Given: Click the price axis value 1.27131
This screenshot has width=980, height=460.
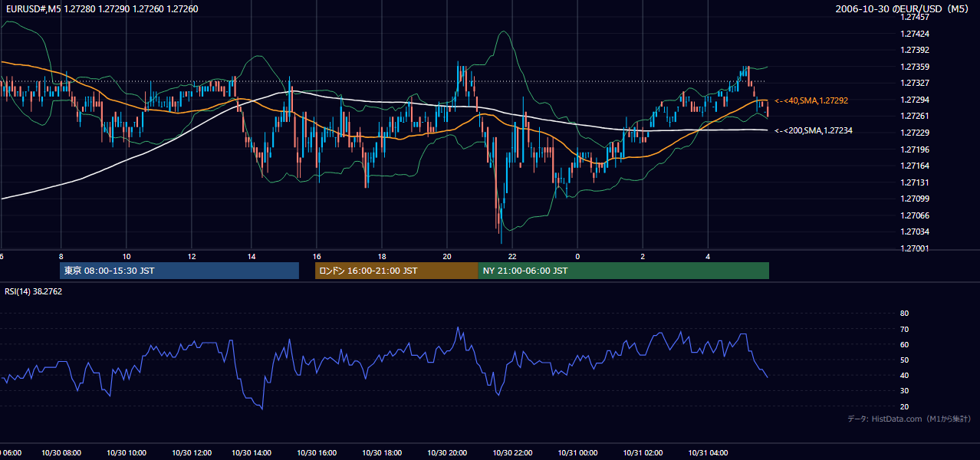Looking at the screenshot, I should point(914,182).
